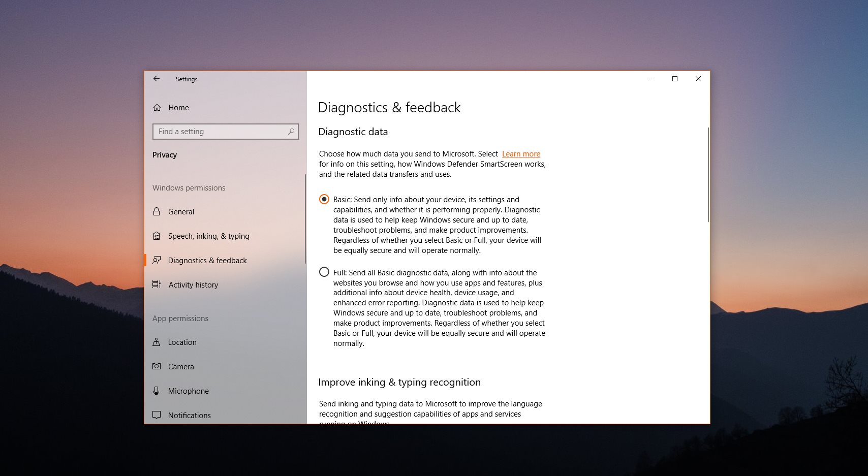The image size is (868, 476).
Task: Click the search magnifier icon
Action: point(291,132)
